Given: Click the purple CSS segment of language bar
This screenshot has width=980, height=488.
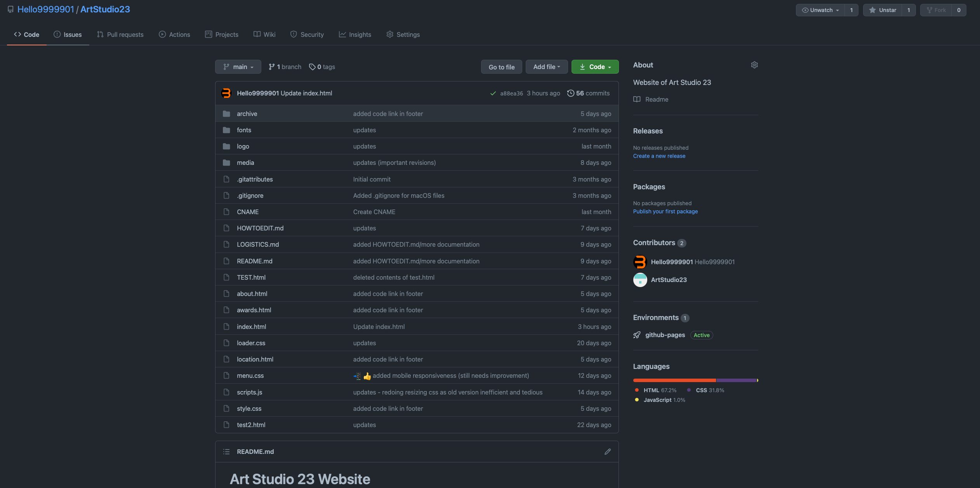Looking at the screenshot, I should tap(736, 380).
